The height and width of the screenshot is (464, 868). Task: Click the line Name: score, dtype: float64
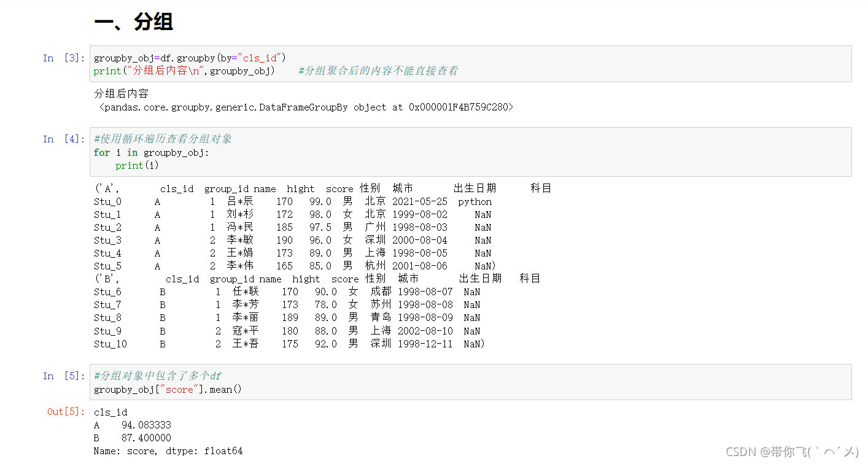point(168,451)
